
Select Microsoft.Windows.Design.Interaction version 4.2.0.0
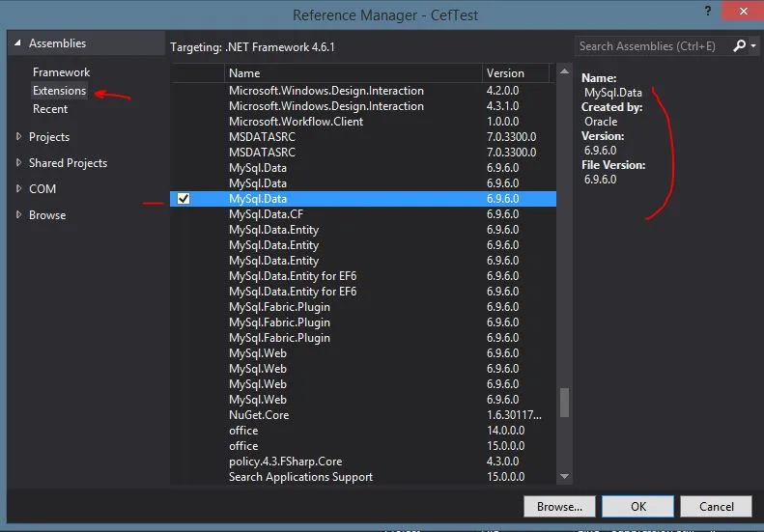(363, 91)
